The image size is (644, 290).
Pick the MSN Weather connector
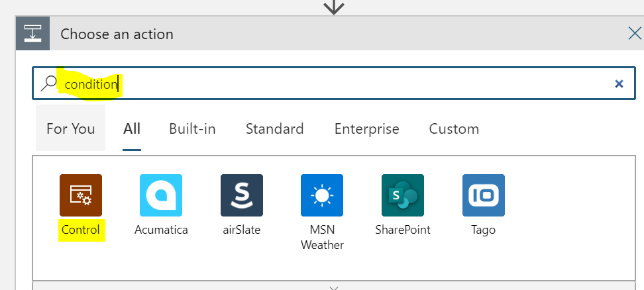tap(322, 195)
